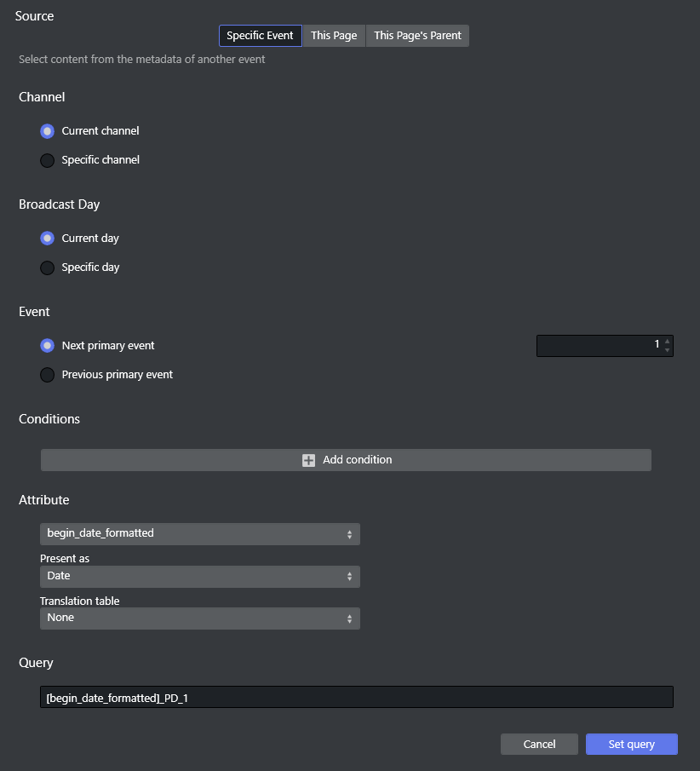Open the begin_date_formatted attribute dropdown
Viewport: 700px width, 771px height.
(199, 534)
